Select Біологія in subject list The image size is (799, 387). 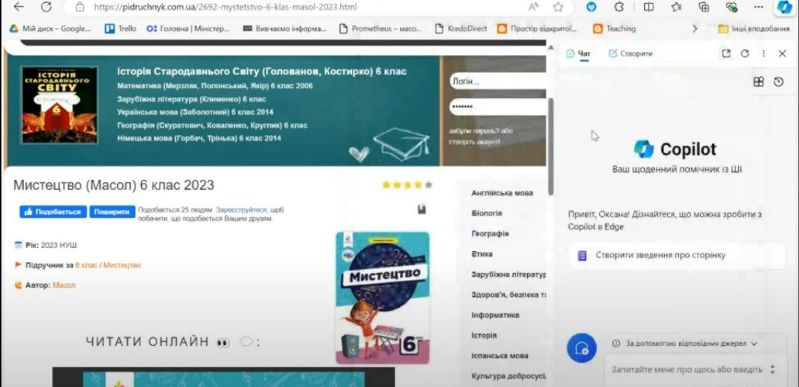tap(487, 213)
